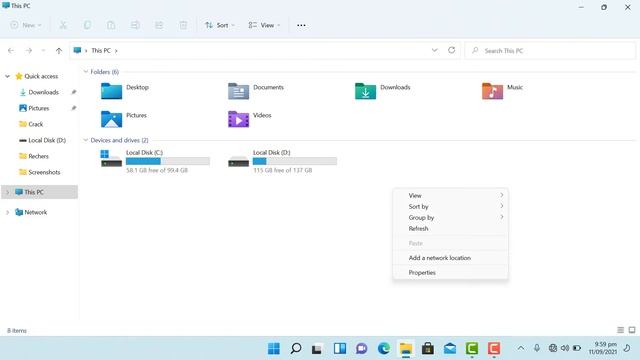
Task: Show hidden system tray icons
Action: pos(521,348)
